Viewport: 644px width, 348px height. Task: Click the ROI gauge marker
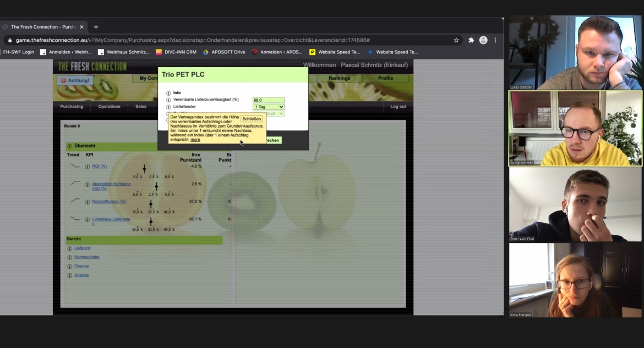pyautogui.click(x=144, y=169)
